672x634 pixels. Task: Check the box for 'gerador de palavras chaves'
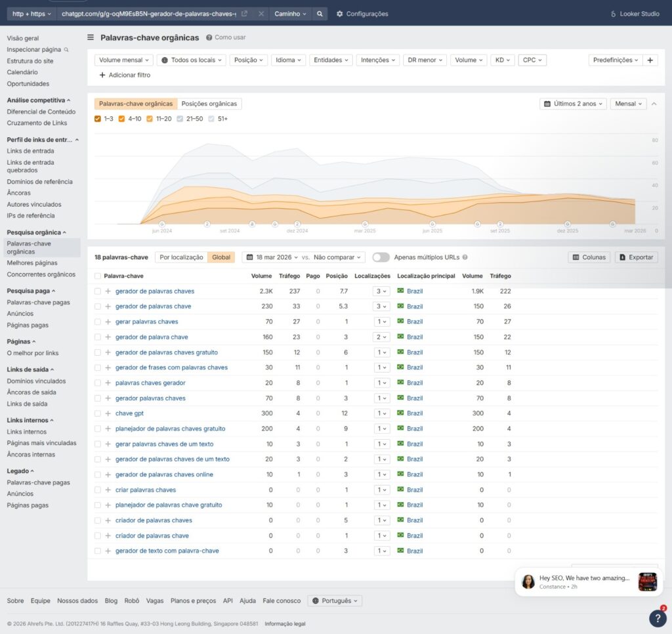(x=98, y=291)
